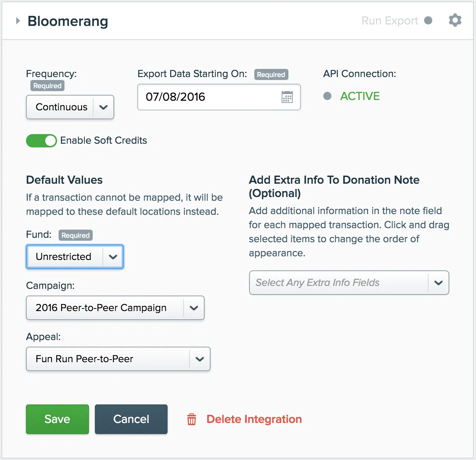Open the Fund Unrestricted dropdown
The height and width of the screenshot is (460, 476).
coord(75,257)
